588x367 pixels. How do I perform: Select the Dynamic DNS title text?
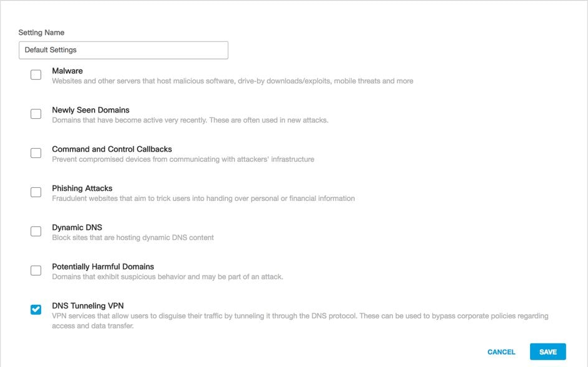77,228
